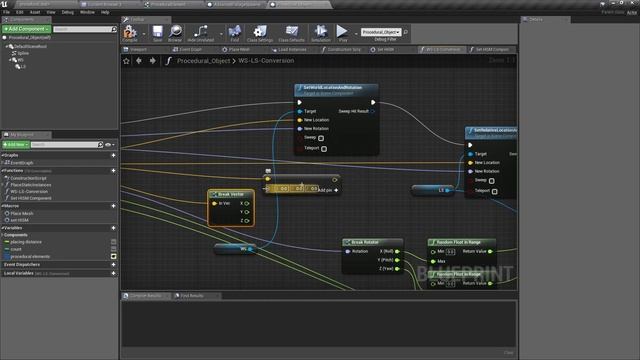Add new macro with plus
Image resolution: width=640 pixels, height=360 pixels.
click(x=113, y=206)
